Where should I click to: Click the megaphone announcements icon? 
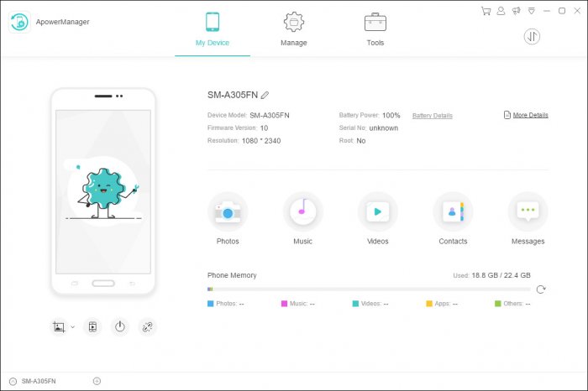517,11
